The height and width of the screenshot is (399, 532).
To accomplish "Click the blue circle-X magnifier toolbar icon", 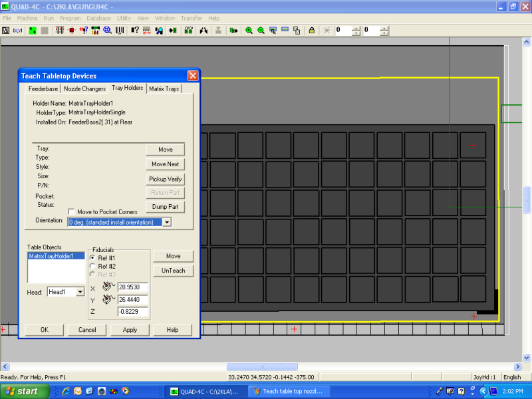I will pyautogui.click(x=108, y=31).
